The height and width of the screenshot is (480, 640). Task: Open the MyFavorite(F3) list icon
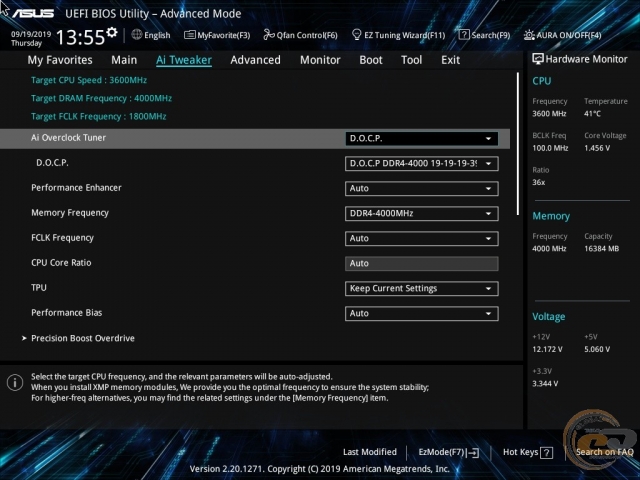(x=189, y=35)
